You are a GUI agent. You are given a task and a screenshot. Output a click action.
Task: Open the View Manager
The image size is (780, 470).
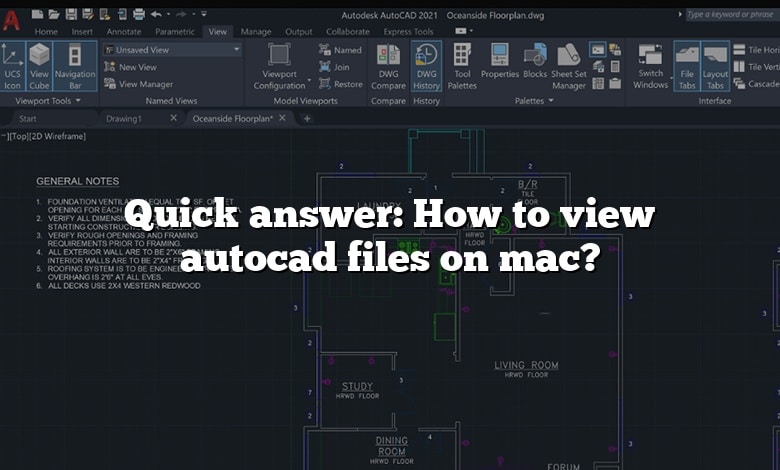pyautogui.click(x=144, y=84)
